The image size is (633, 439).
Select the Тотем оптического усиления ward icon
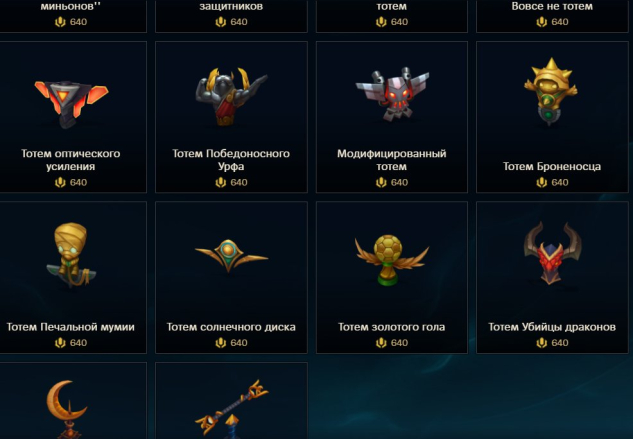click(71, 103)
